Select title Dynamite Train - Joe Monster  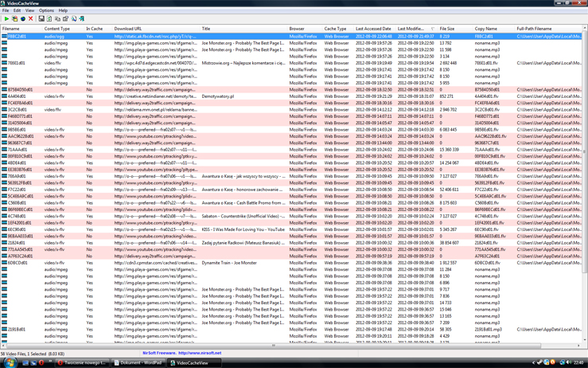[x=229, y=263]
